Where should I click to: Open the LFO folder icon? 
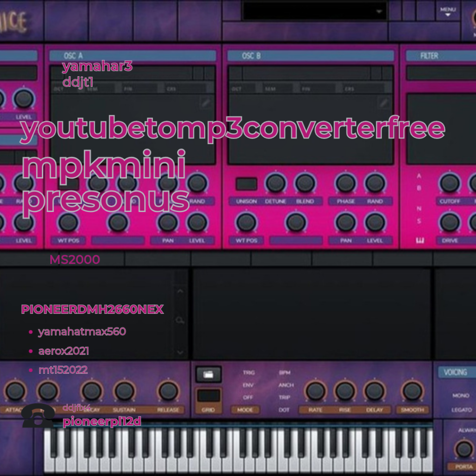click(208, 374)
